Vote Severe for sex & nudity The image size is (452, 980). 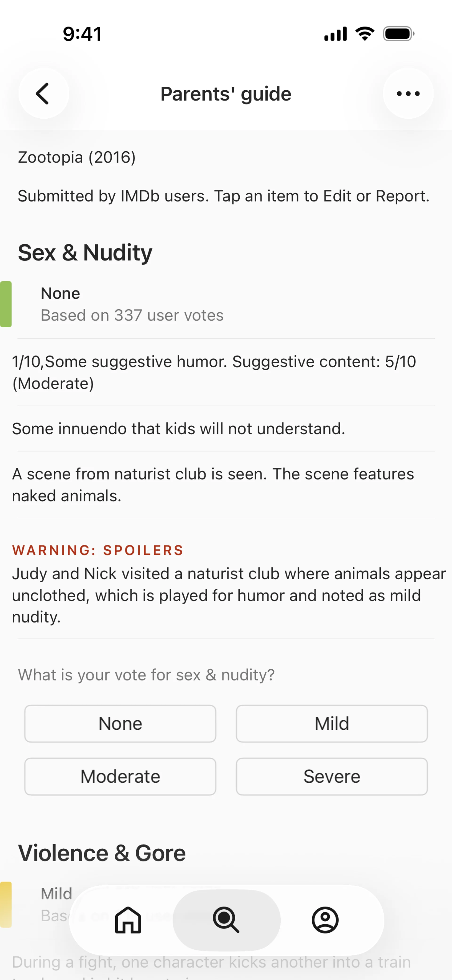tap(331, 777)
